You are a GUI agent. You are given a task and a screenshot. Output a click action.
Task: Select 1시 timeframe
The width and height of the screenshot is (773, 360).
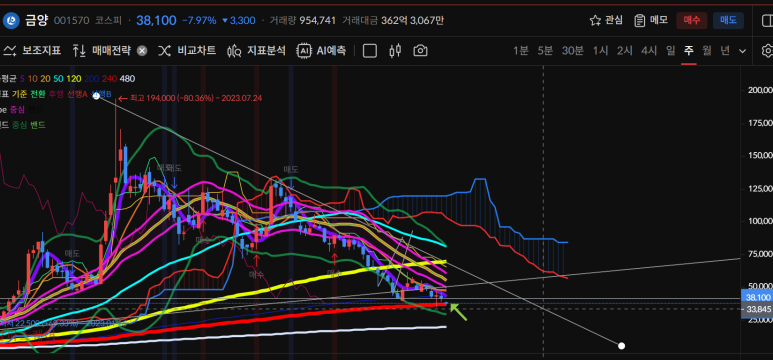(600, 50)
